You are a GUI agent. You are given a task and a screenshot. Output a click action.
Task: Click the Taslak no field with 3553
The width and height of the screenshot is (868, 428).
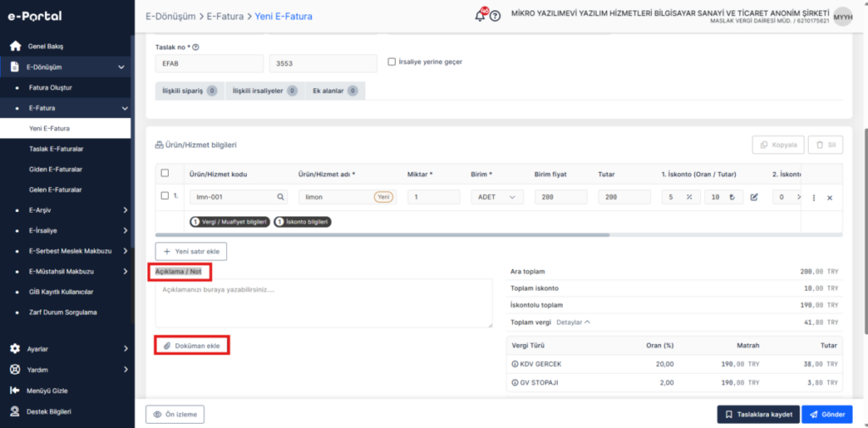click(323, 63)
